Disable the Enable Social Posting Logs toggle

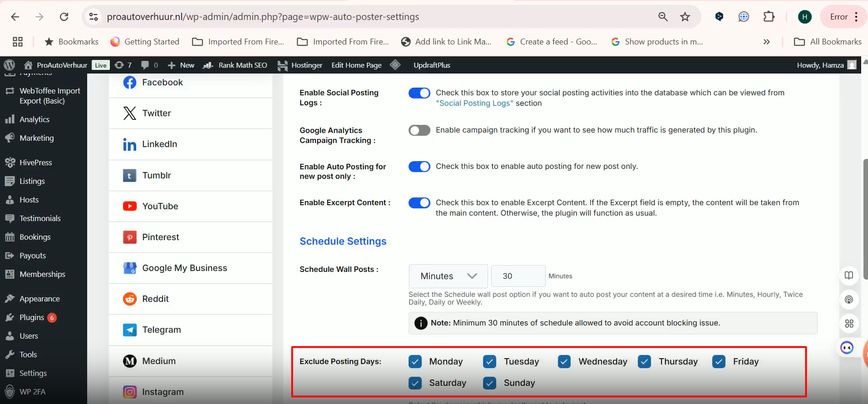419,93
